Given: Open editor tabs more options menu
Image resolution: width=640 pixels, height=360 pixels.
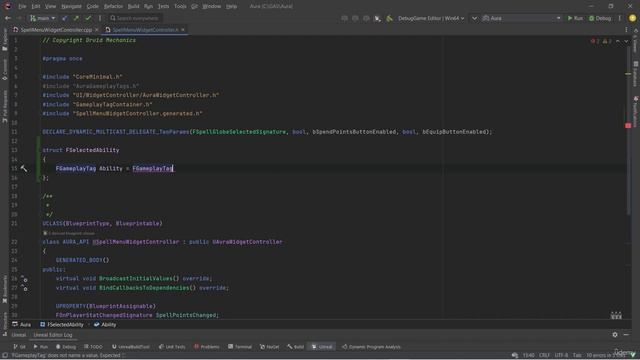Looking at the screenshot, I should tap(627, 30).
